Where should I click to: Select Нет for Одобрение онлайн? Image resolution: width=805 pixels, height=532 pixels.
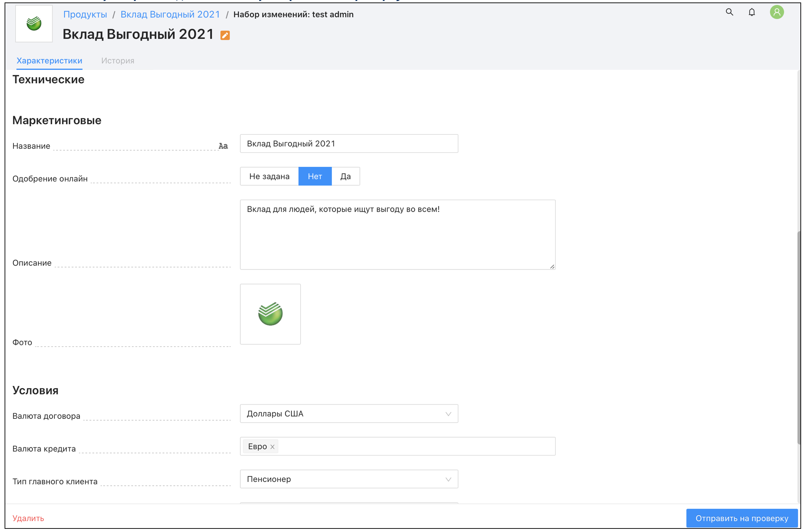pyautogui.click(x=315, y=176)
